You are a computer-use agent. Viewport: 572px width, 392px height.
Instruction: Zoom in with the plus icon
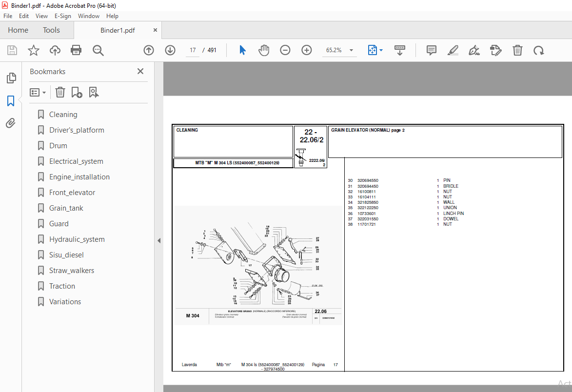click(x=307, y=50)
